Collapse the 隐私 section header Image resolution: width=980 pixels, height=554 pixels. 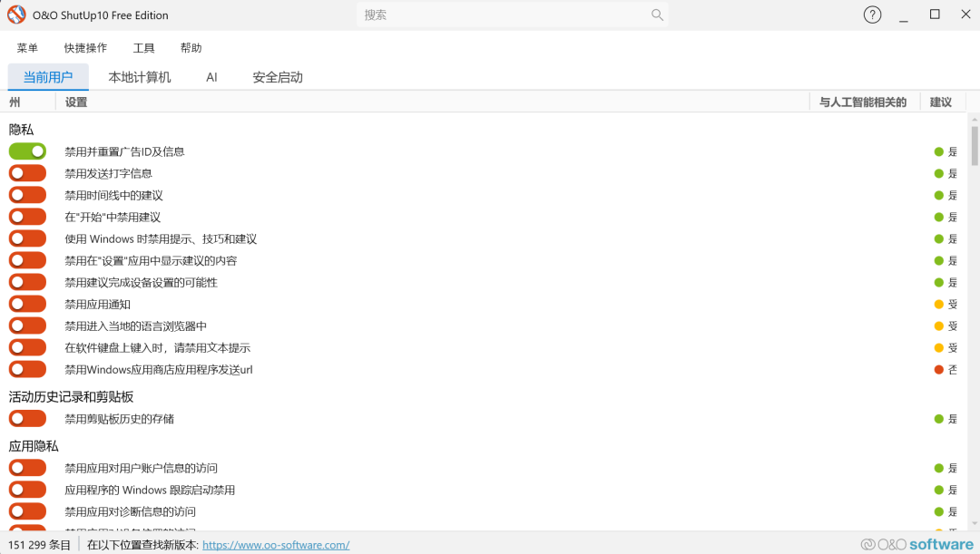coord(21,130)
